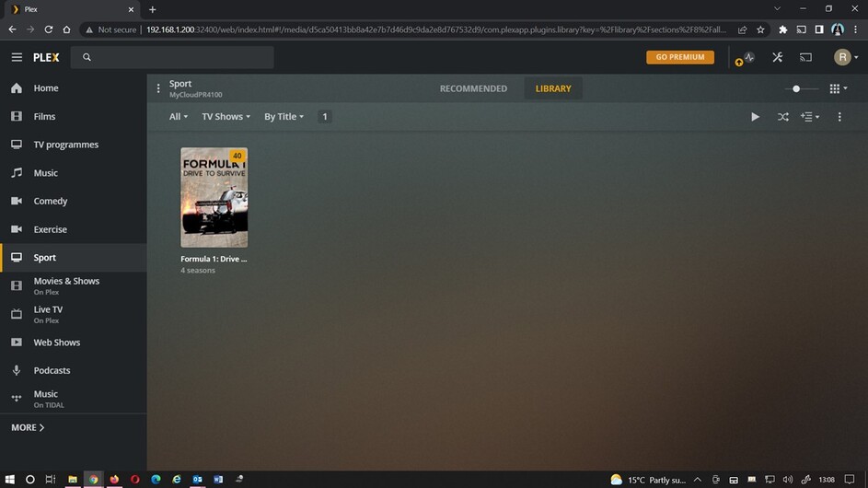Switch to the RECOMMENDED tab

[x=473, y=88]
